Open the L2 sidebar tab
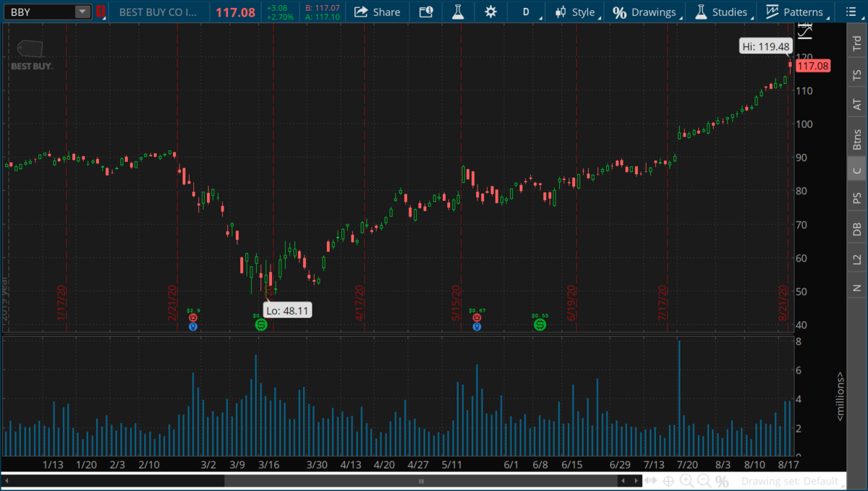This screenshot has height=491, width=868. (x=856, y=258)
